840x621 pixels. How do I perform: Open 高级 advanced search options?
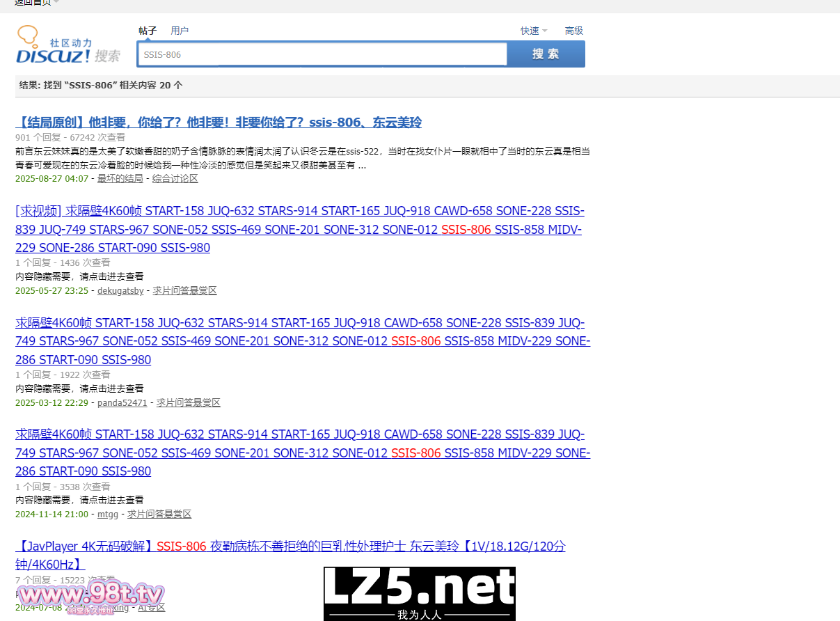(573, 31)
